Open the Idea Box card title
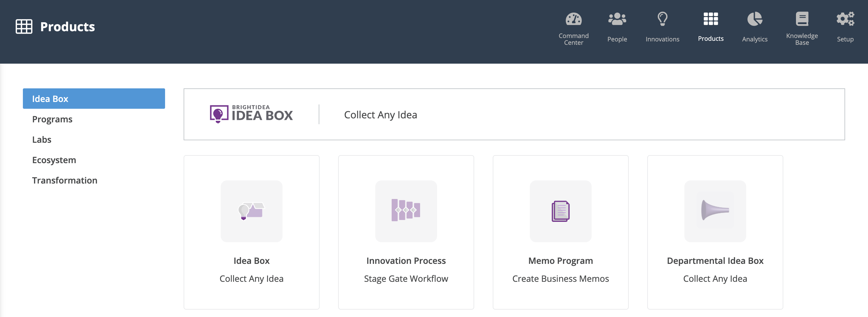This screenshot has height=317, width=868. (251, 261)
